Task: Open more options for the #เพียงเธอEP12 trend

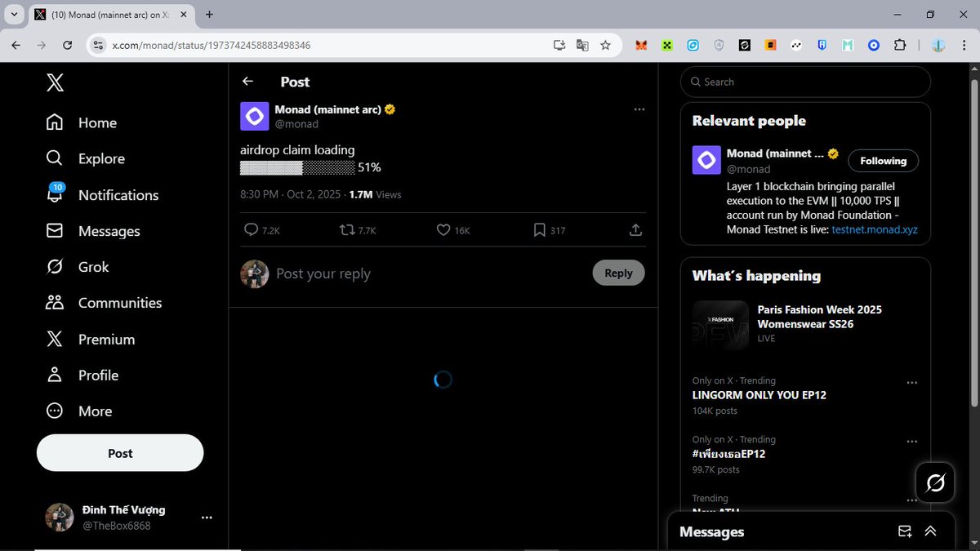Action: [912, 441]
